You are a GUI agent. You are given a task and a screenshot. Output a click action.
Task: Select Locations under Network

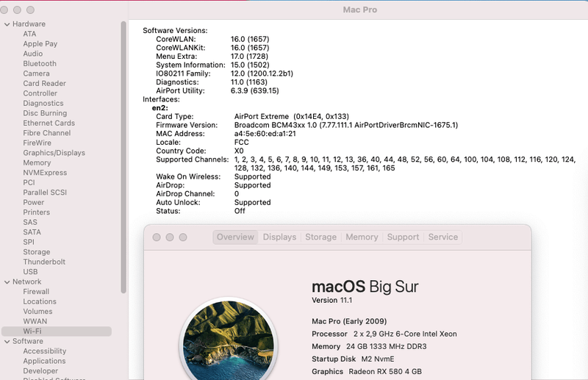click(40, 301)
